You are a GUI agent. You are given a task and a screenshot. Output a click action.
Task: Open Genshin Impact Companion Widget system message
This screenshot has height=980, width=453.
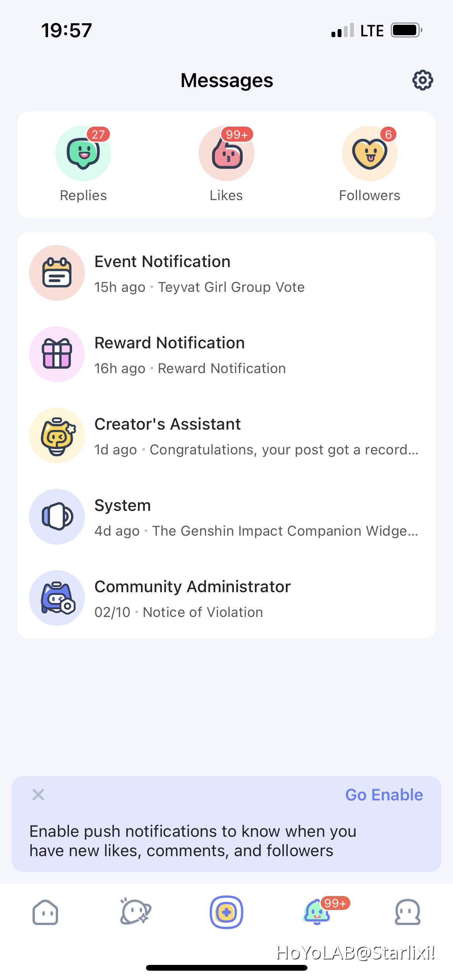click(226, 517)
